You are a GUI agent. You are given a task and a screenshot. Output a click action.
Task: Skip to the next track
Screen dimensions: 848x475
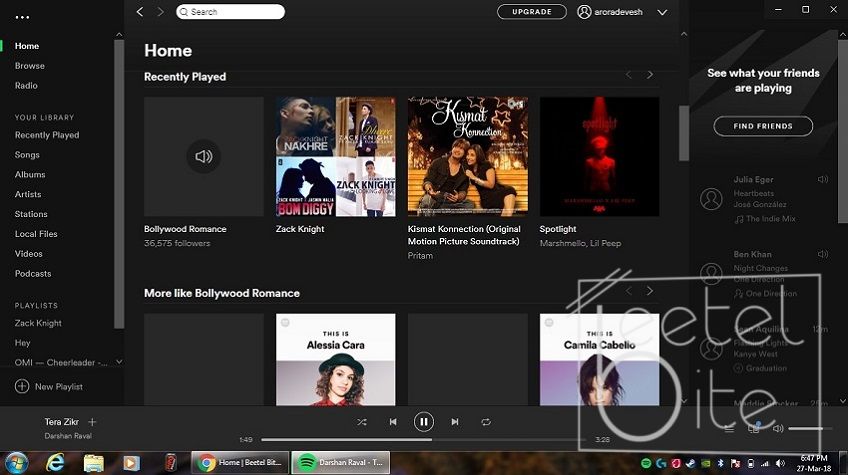click(x=455, y=422)
